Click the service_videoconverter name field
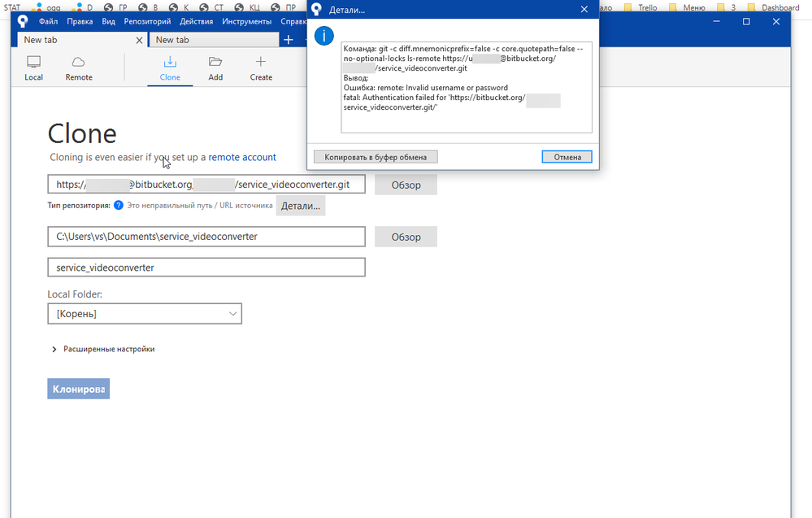This screenshot has height=518, width=812. pos(206,268)
